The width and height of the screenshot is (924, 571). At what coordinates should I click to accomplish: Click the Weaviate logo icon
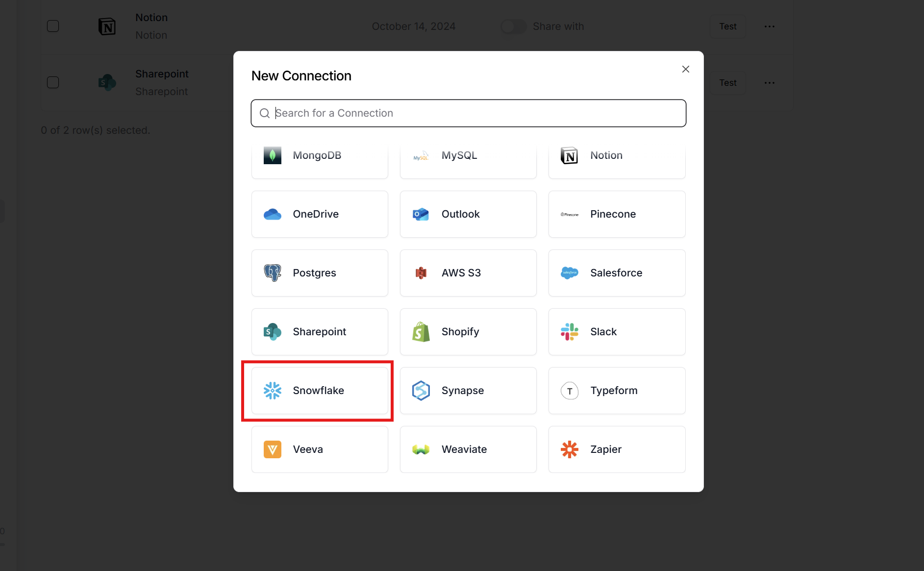(x=421, y=449)
